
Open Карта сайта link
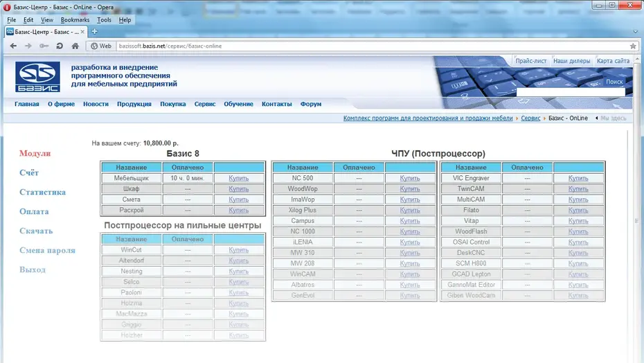614,61
